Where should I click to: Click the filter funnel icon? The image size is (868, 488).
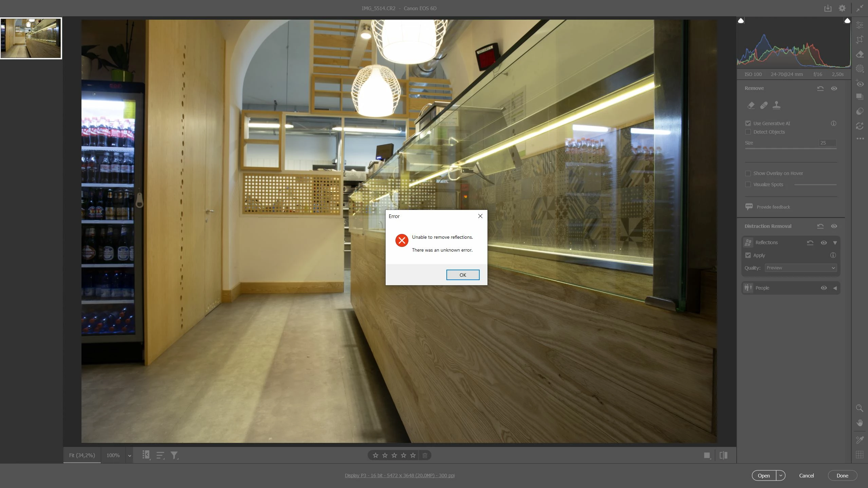[x=174, y=455]
